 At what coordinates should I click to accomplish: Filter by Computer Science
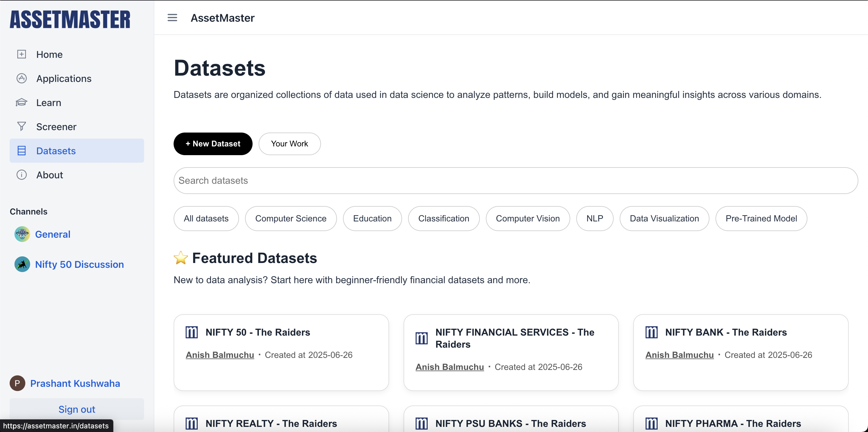pos(291,218)
